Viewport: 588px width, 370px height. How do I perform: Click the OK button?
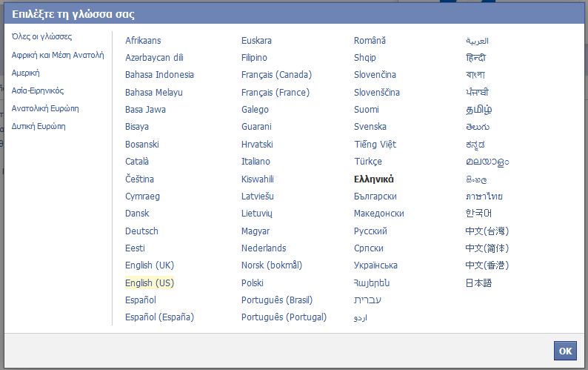(x=565, y=351)
